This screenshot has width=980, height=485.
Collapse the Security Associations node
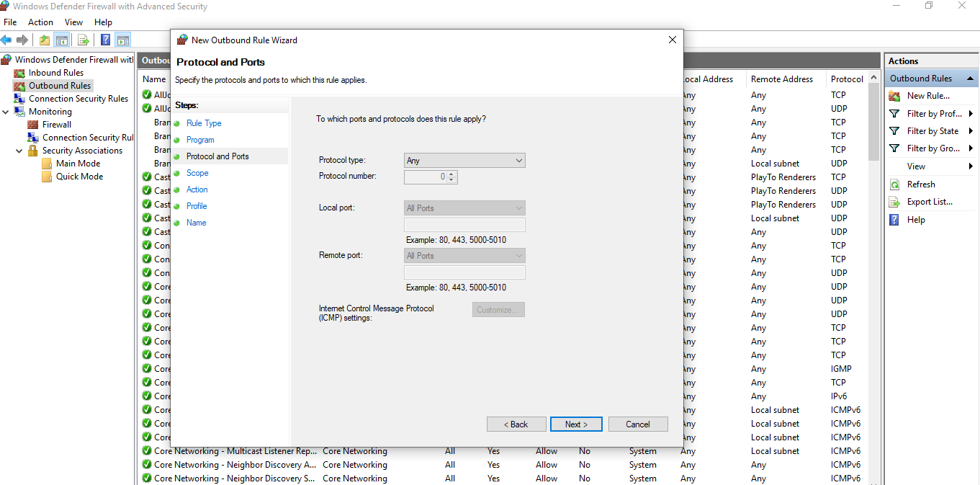[20, 150]
